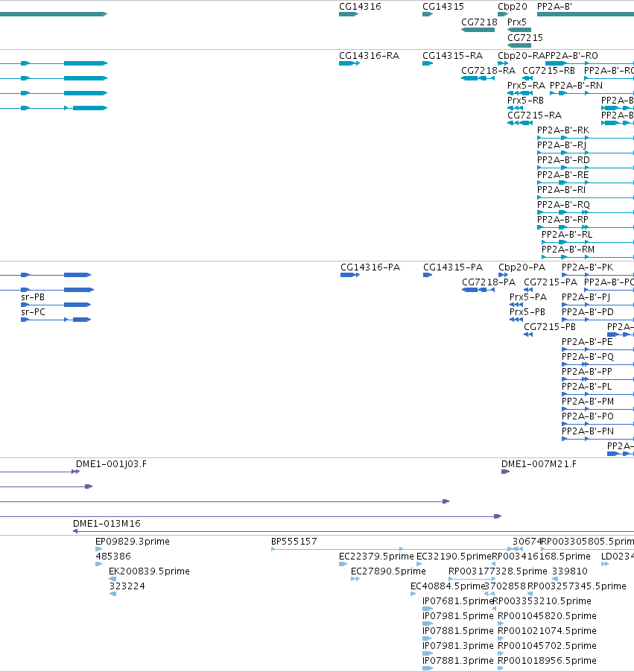Click the IP07681.5prime EST label
Screen dimensions: 634x672
458,601
